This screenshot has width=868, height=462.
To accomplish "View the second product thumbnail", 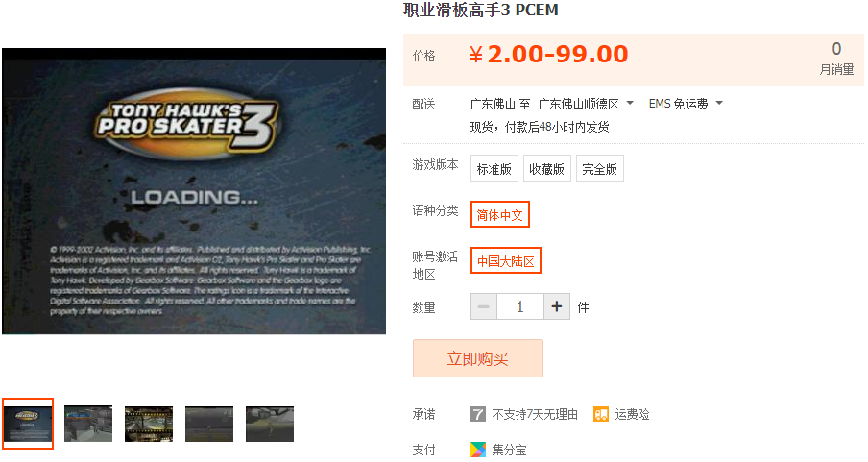I will click(88, 424).
